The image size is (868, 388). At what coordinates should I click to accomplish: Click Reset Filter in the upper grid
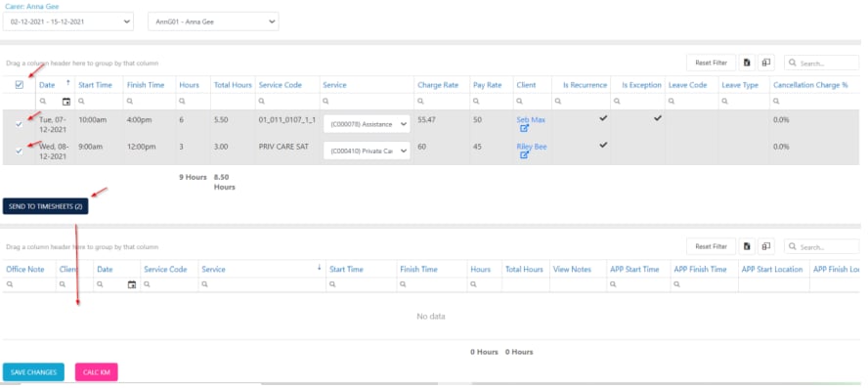click(x=712, y=63)
